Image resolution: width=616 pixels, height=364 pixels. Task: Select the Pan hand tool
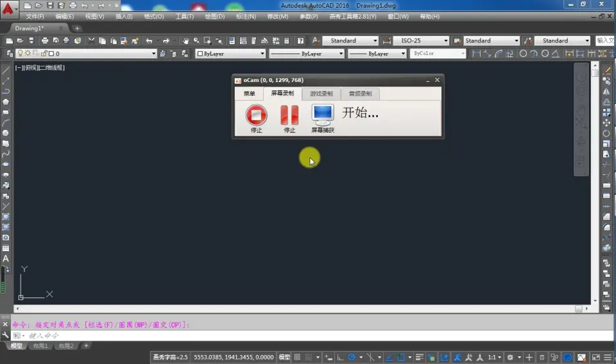click(x=185, y=41)
